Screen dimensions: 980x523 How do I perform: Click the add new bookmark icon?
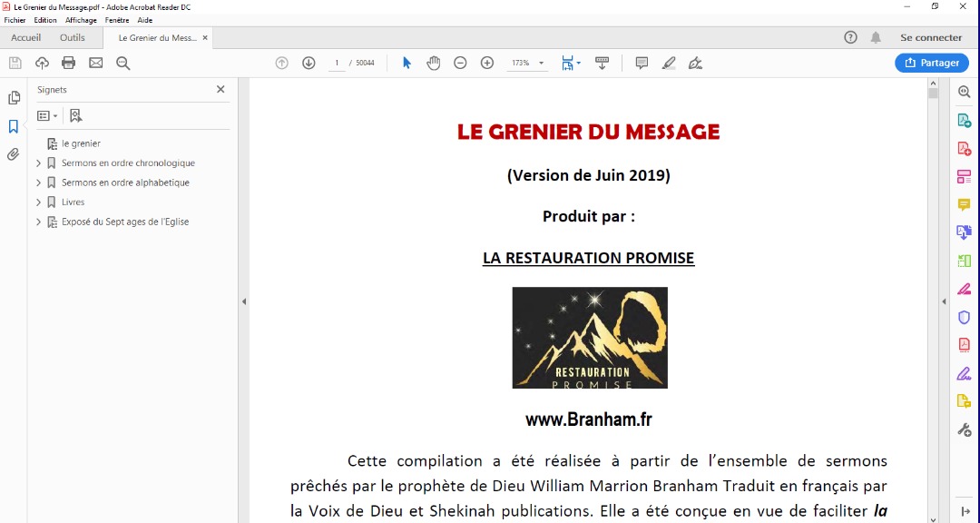pos(76,115)
